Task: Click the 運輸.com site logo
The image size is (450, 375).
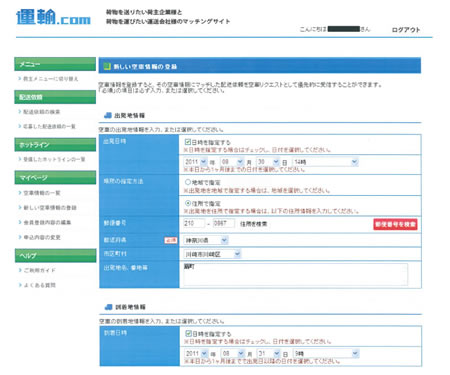Action: (53, 17)
